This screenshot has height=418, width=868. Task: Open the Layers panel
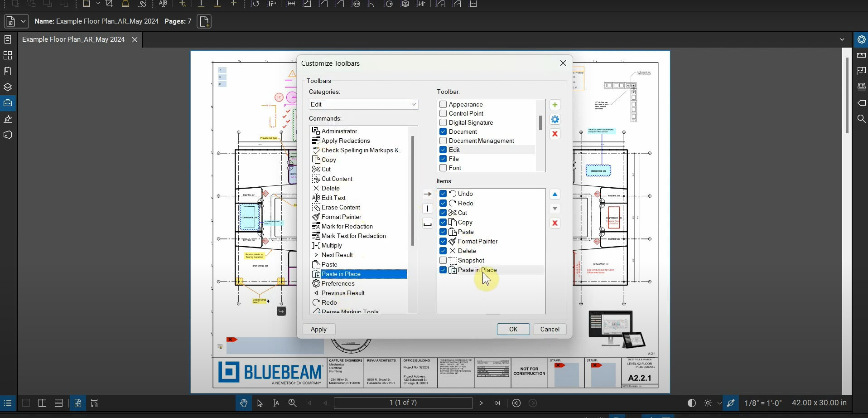coord(8,87)
